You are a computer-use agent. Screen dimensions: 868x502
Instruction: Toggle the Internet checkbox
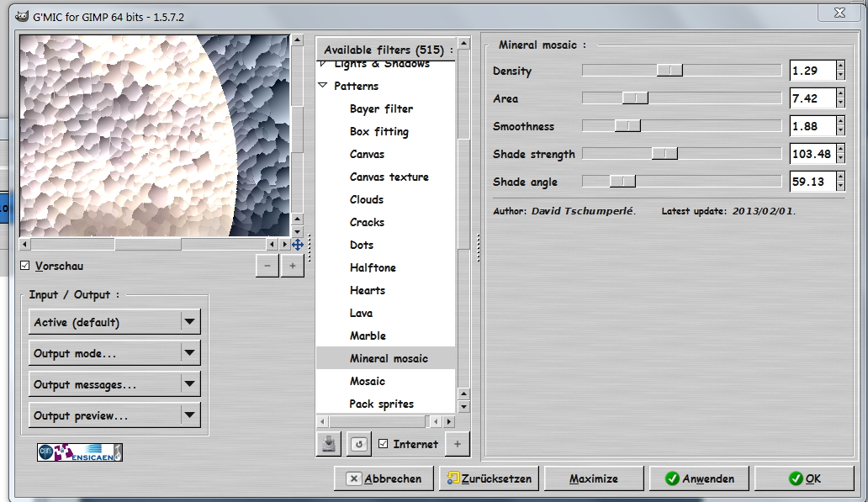tap(384, 444)
